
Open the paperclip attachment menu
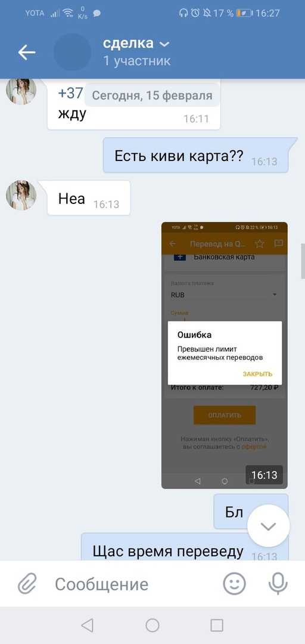(x=27, y=584)
